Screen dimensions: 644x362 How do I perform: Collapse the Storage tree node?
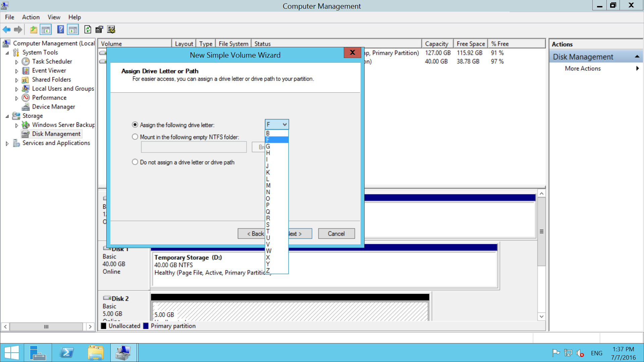(7, 116)
